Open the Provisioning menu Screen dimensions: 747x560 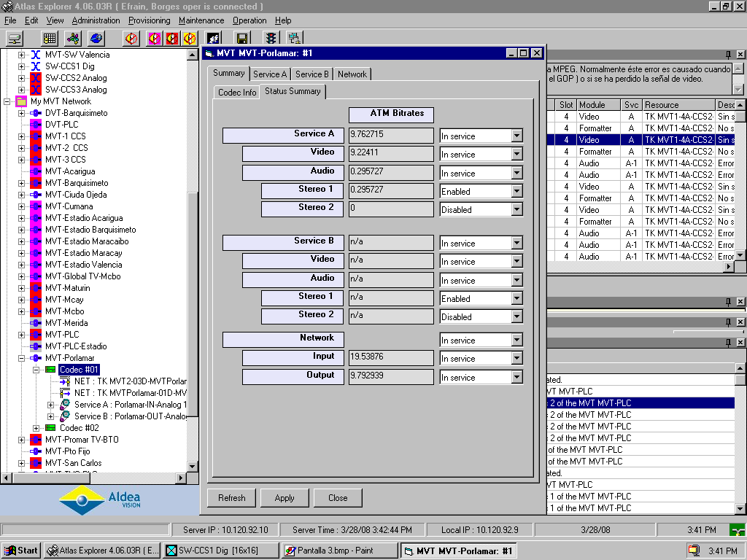pyautogui.click(x=149, y=20)
